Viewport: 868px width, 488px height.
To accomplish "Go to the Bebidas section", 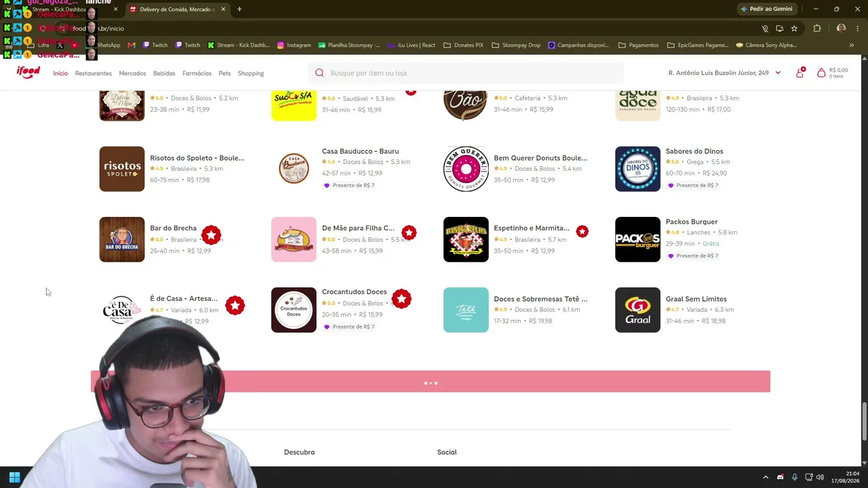I will pos(164,73).
